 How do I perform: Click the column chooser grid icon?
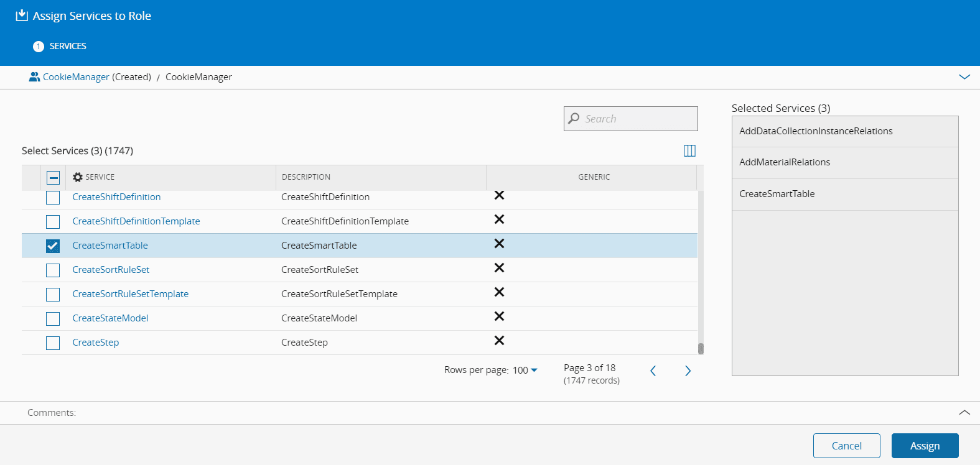tap(689, 151)
